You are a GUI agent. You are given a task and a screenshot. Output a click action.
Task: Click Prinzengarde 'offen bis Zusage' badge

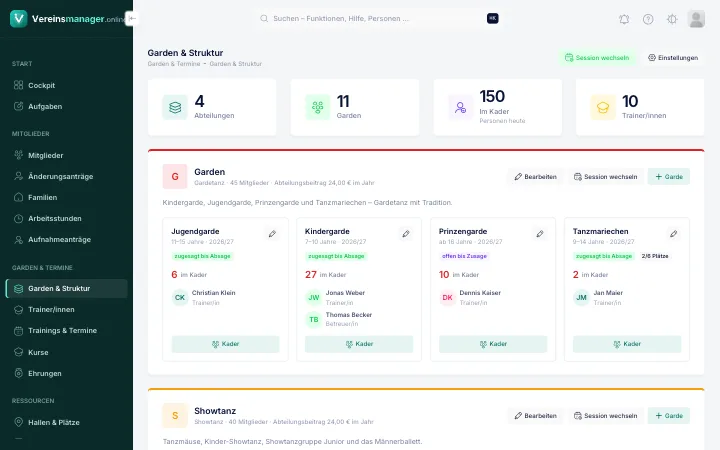tap(464, 256)
